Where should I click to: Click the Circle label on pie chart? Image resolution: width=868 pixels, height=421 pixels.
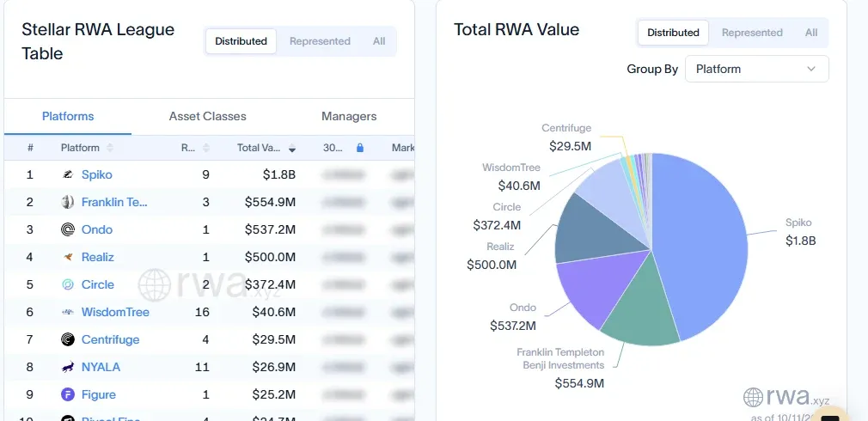pyautogui.click(x=507, y=207)
